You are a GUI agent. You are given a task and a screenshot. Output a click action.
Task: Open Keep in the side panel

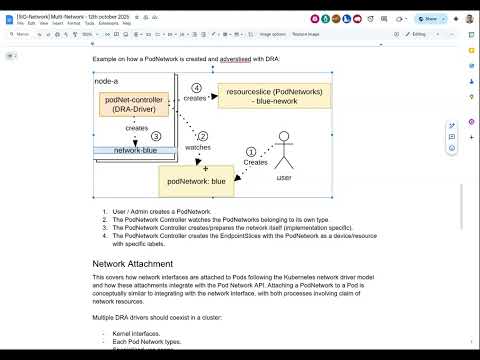pyautogui.click(x=471, y=50)
